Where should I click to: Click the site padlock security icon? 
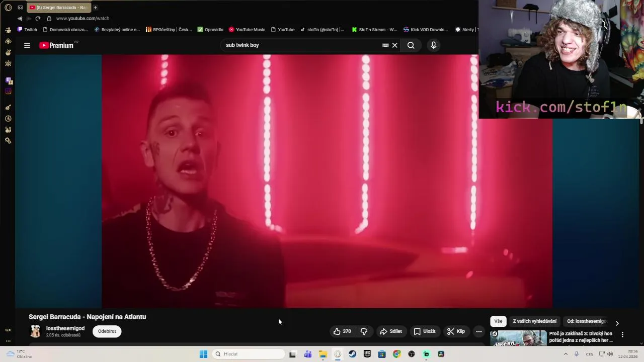coord(49,19)
